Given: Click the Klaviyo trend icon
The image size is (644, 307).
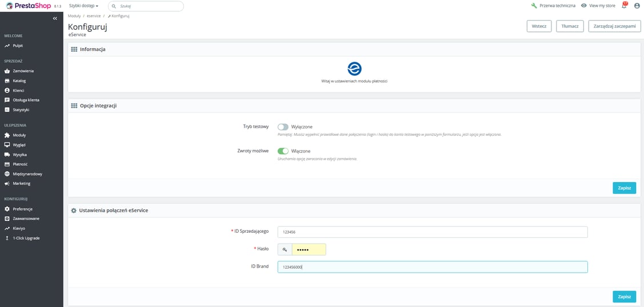Looking at the screenshot, I should pyautogui.click(x=7, y=228).
